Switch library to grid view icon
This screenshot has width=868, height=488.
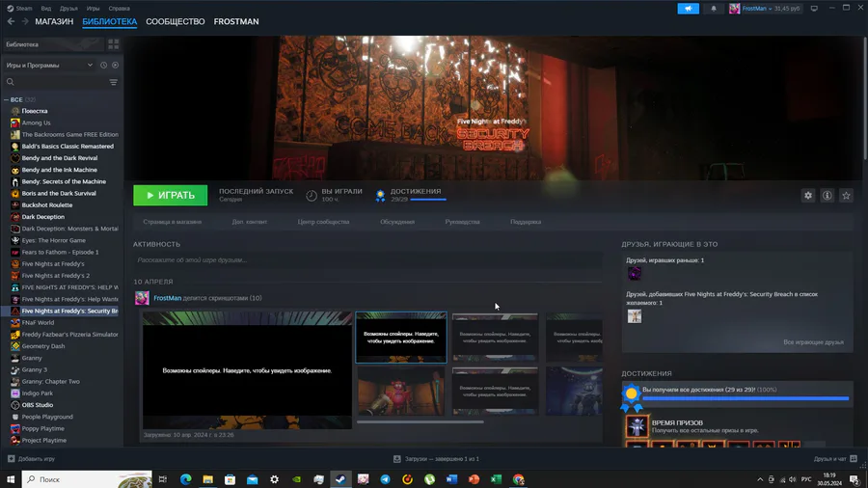pyautogui.click(x=114, y=44)
